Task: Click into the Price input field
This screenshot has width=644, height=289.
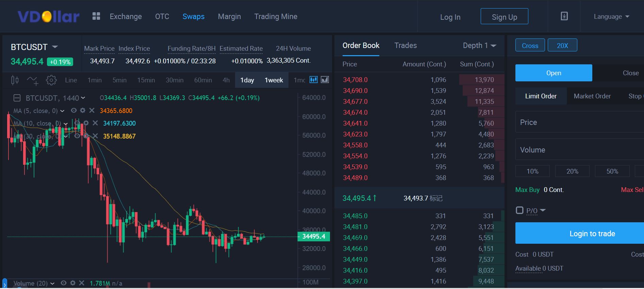Action: [x=578, y=122]
